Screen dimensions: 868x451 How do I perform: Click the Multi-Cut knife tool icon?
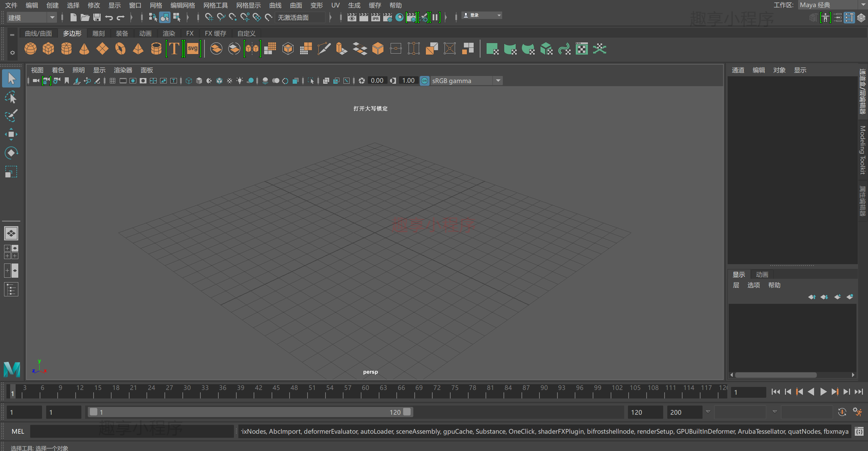[x=324, y=48]
